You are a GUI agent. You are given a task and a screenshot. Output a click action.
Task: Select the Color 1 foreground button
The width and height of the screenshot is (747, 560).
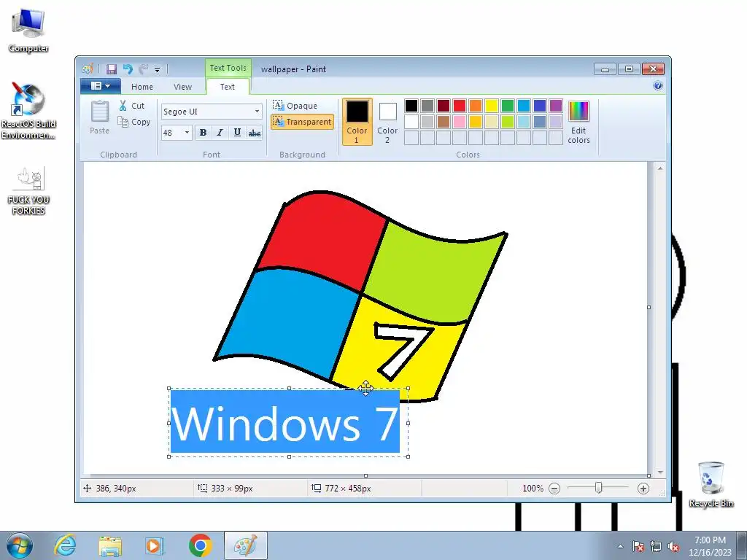click(357, 122)
